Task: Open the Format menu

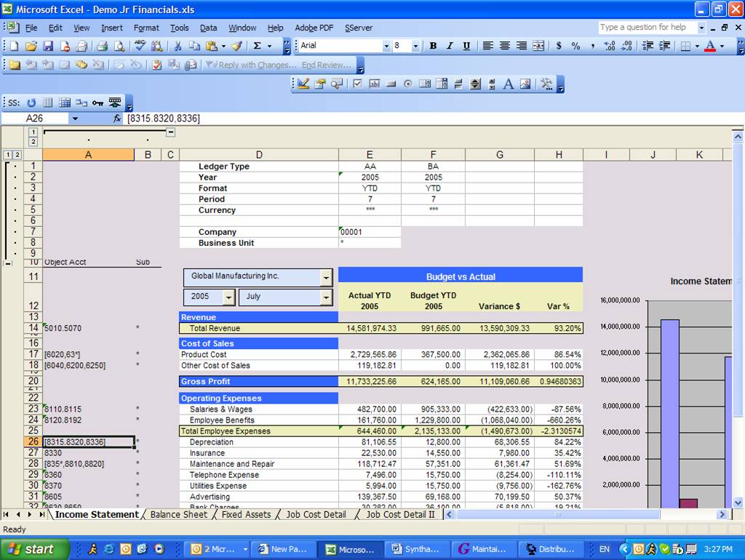Action: [146, 28]
